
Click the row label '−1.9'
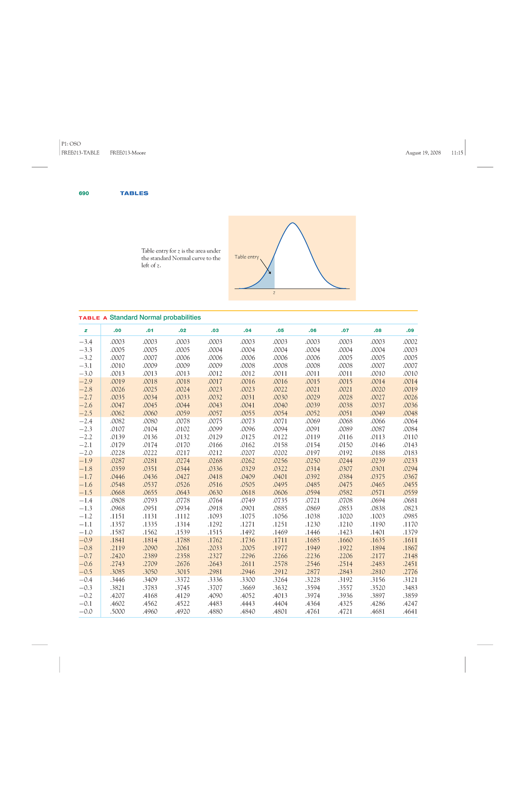pos(86,461)
